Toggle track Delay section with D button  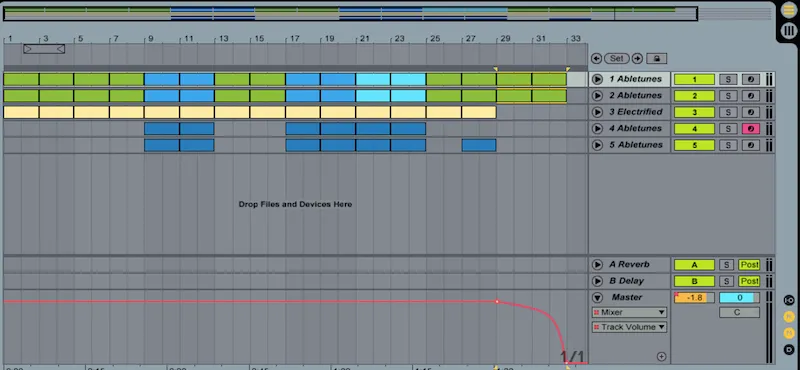pos(789,350)
